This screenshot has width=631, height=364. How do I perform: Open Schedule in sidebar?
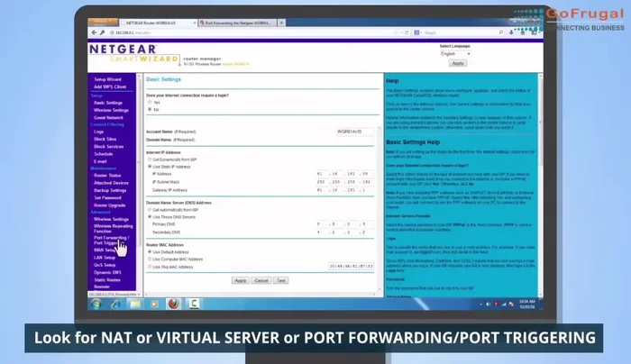point(104,154)
